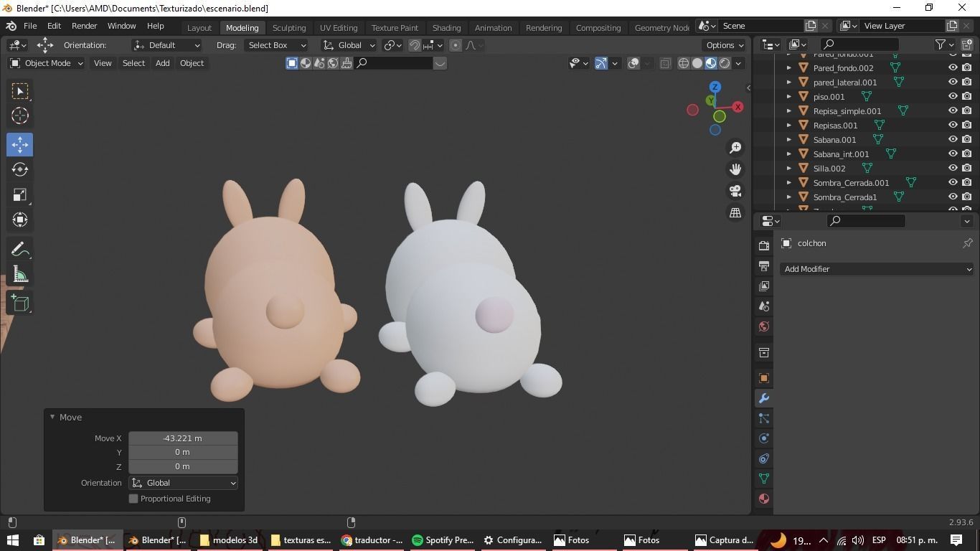Edit the Move X value field

[182, 438]
